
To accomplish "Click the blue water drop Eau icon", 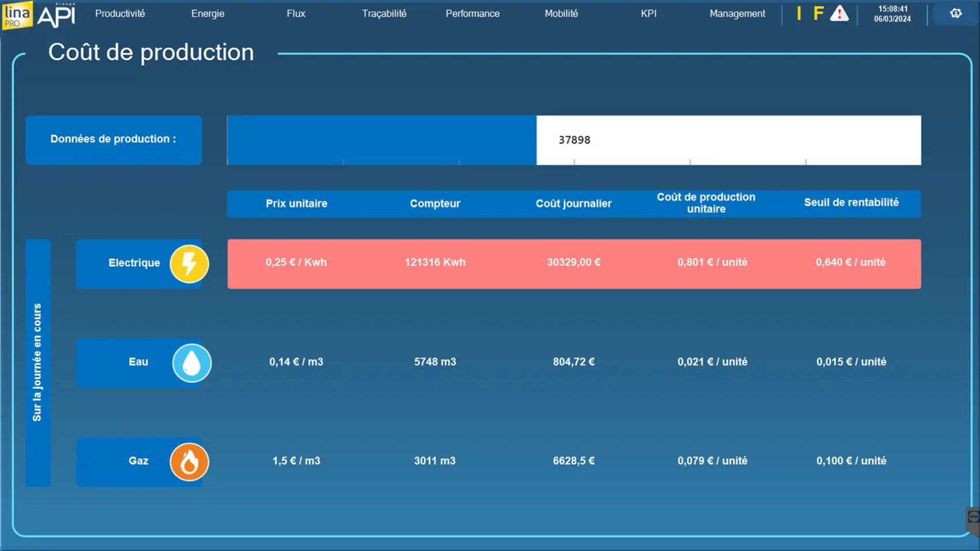I will pyautogui.click(x=192, y=363).
